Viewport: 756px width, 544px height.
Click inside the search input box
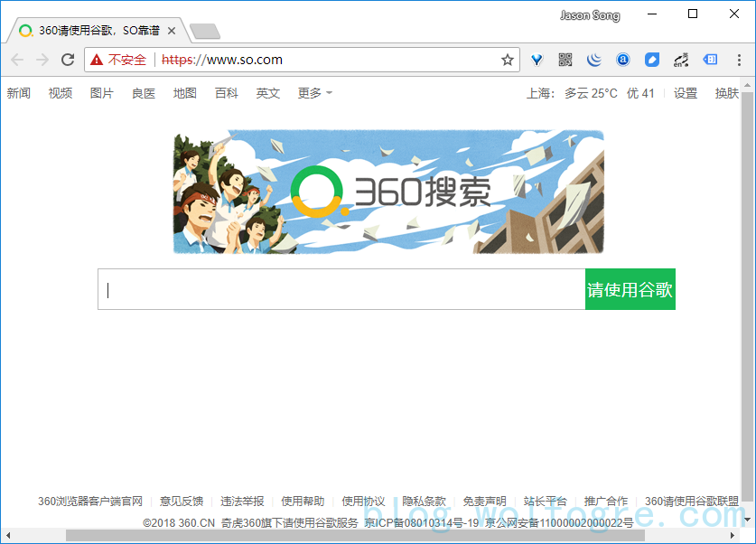pyautogui.click(x=341, y=289)
